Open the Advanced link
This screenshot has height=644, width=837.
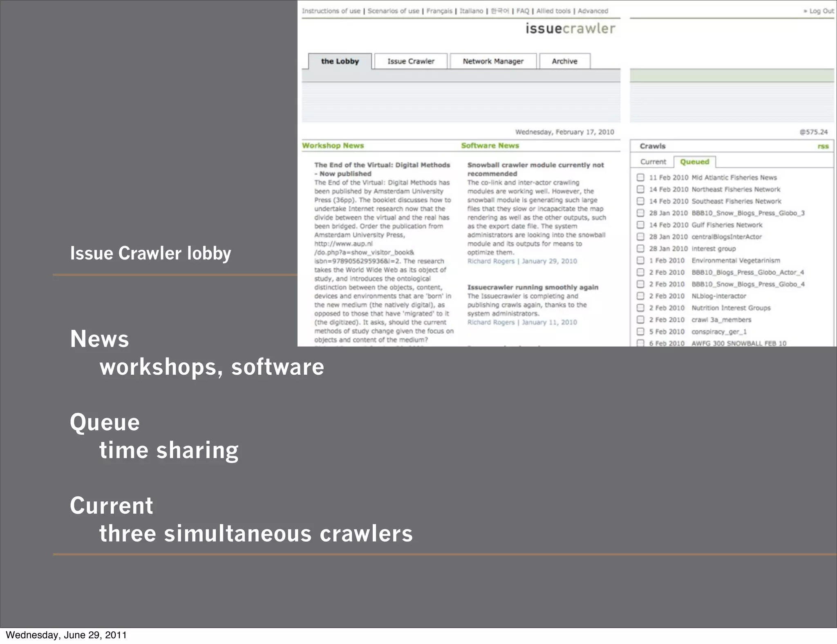(593, 11)
